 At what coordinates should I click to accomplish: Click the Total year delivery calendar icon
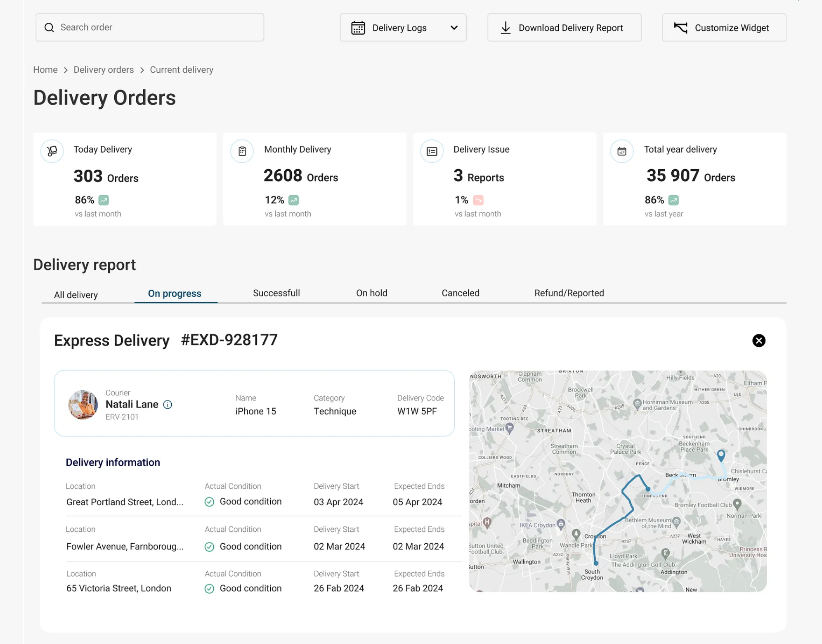click(x=621, y=152)
